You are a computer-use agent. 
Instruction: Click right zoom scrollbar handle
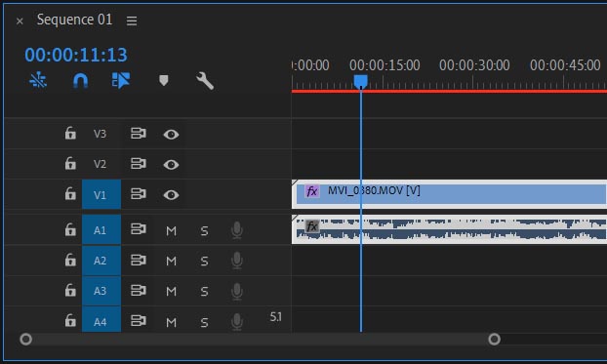(x=494, y=340)
